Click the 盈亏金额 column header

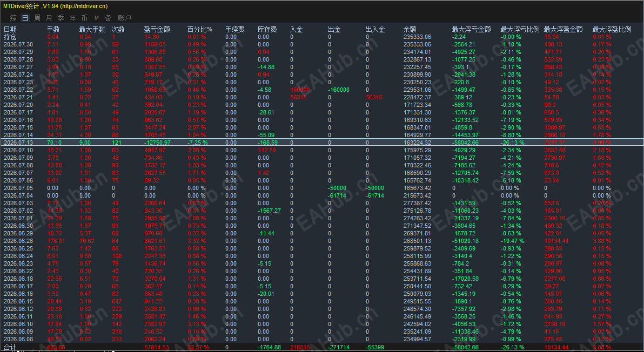pos(157,29)
